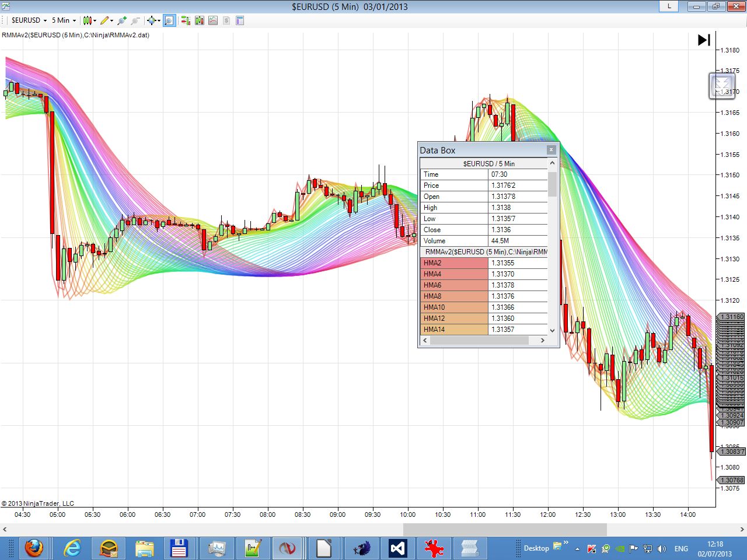
Task: Click the Data Box horizontal scroll left arrow
Action: (425, 340)
